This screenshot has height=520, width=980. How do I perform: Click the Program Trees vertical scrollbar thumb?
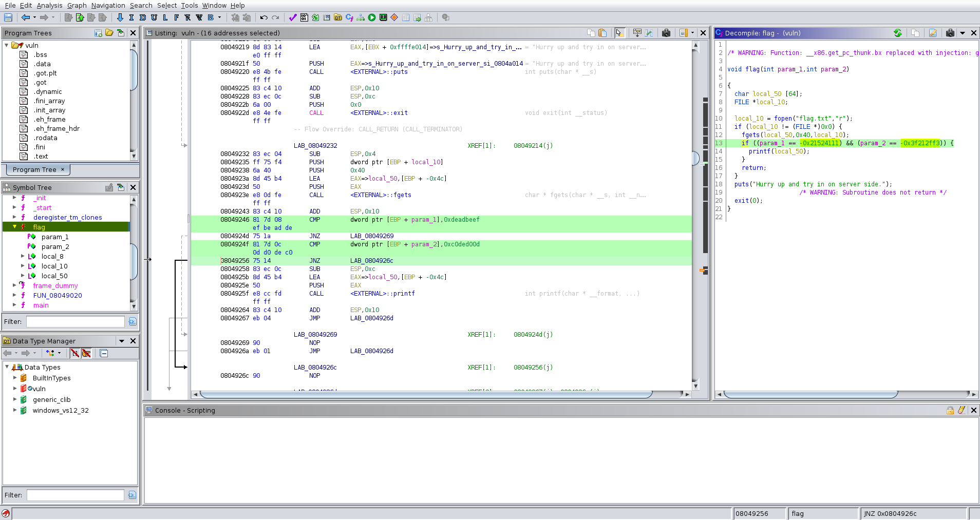134,70
